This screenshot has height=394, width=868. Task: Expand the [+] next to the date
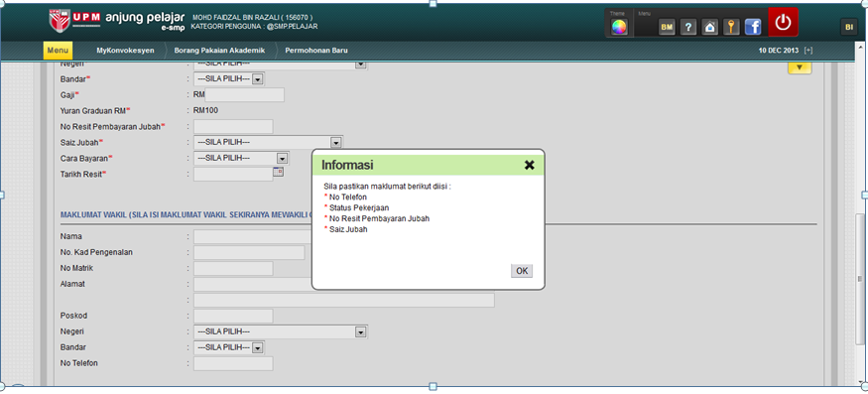(808, 50)
